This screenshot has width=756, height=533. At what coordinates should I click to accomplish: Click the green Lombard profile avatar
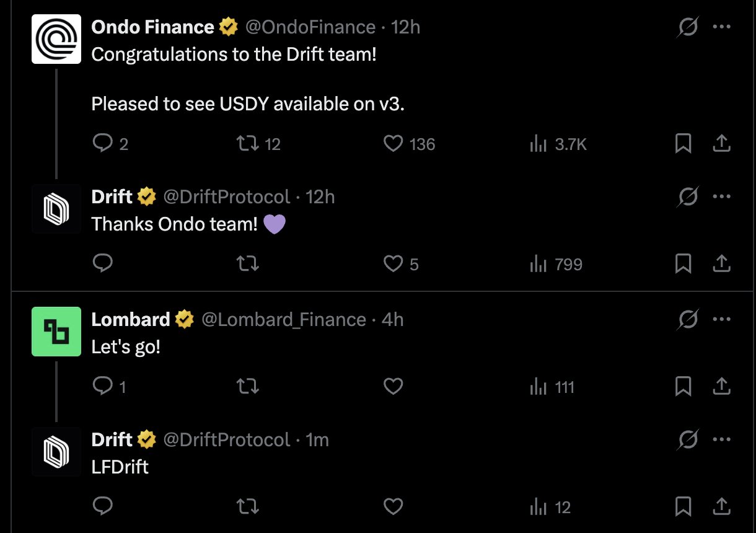56,332
